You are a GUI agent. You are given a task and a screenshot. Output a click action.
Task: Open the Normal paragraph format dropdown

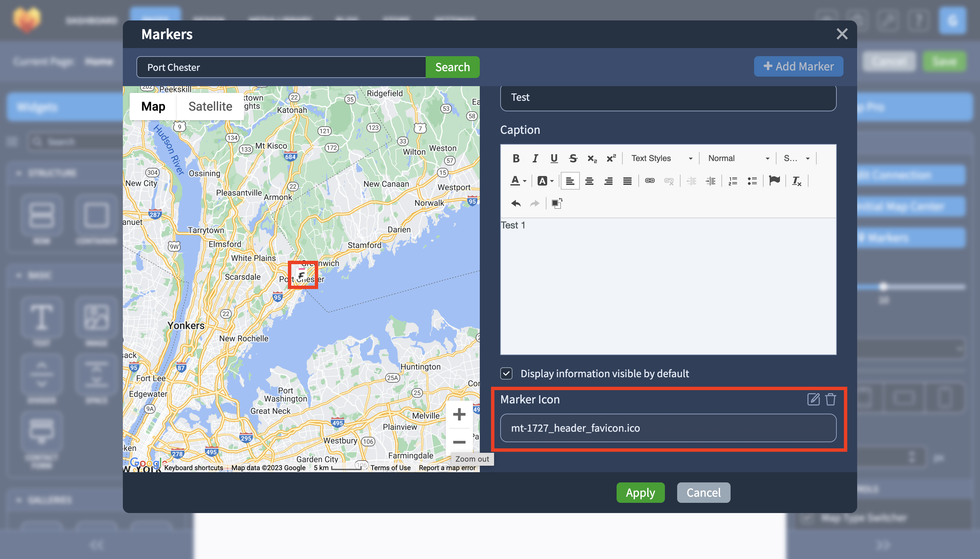pos(739,158)
